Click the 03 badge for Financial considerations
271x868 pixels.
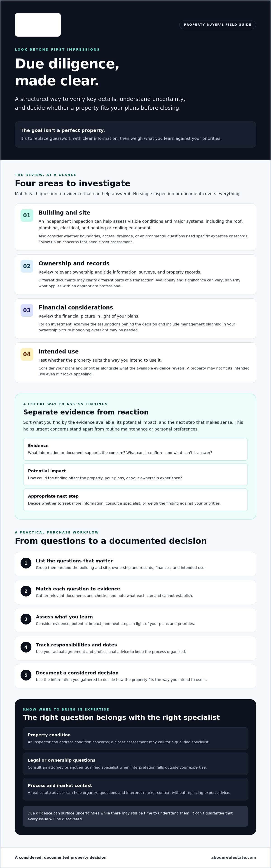(x=27, y=310)
